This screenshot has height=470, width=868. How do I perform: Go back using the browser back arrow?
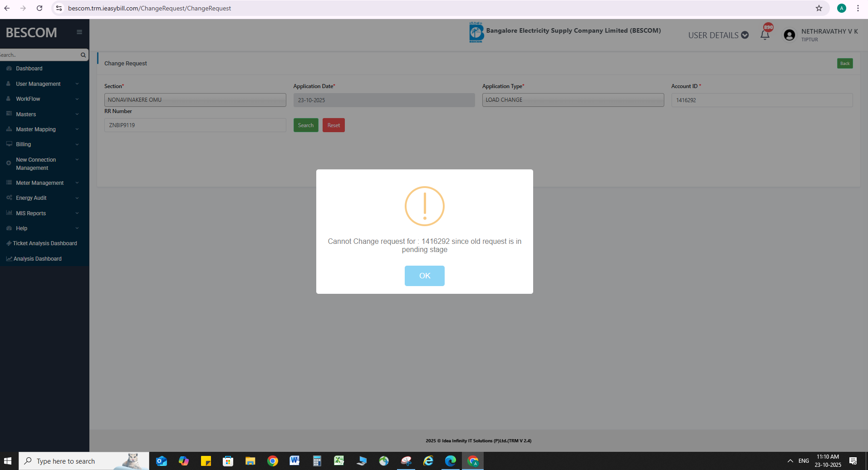click(7, 8)
